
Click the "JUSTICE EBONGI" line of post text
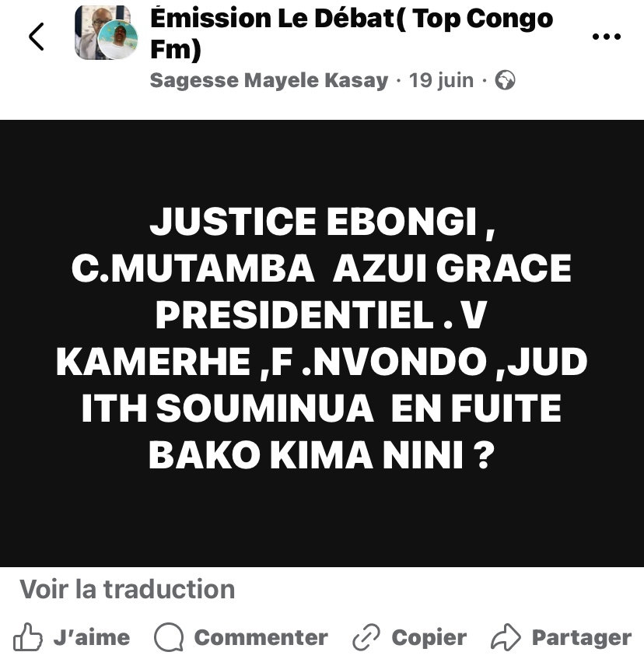[322, 223]
